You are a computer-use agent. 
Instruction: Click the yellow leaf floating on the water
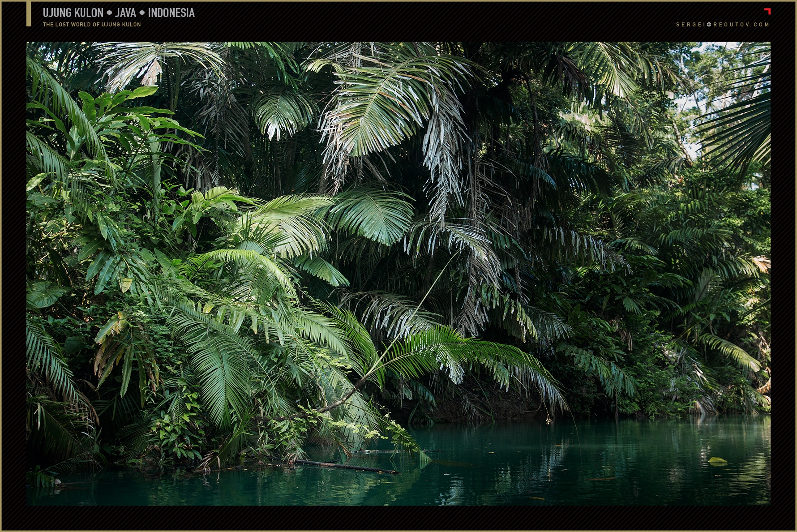point(717,460)
